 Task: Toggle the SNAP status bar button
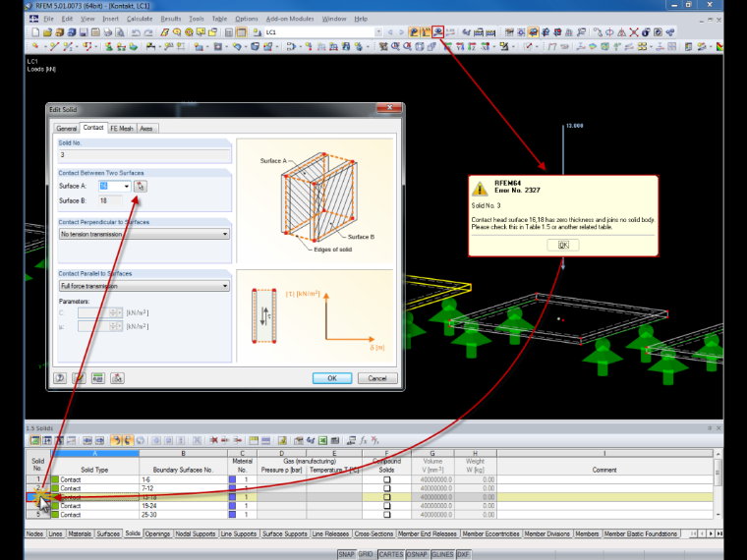(346, 554)
